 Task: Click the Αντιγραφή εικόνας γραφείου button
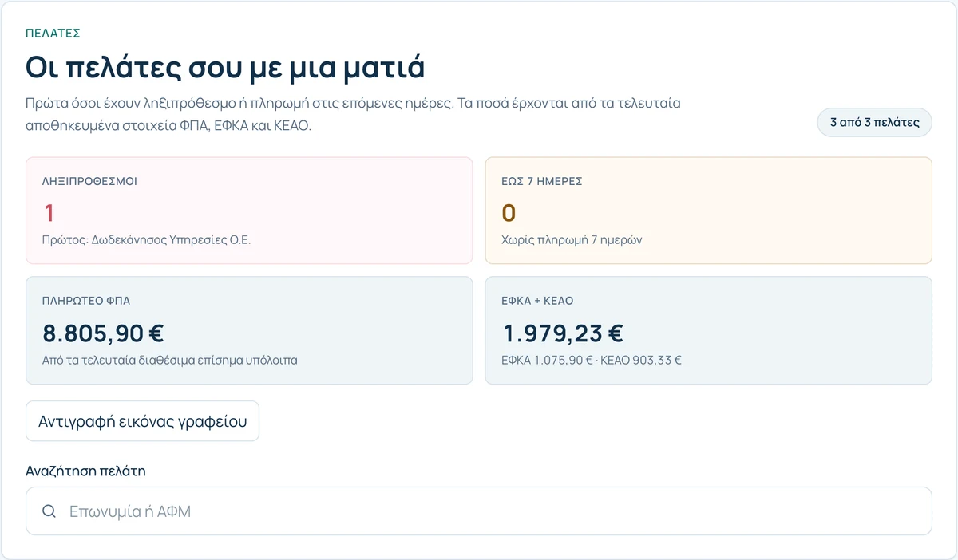[x=143, y=421]
